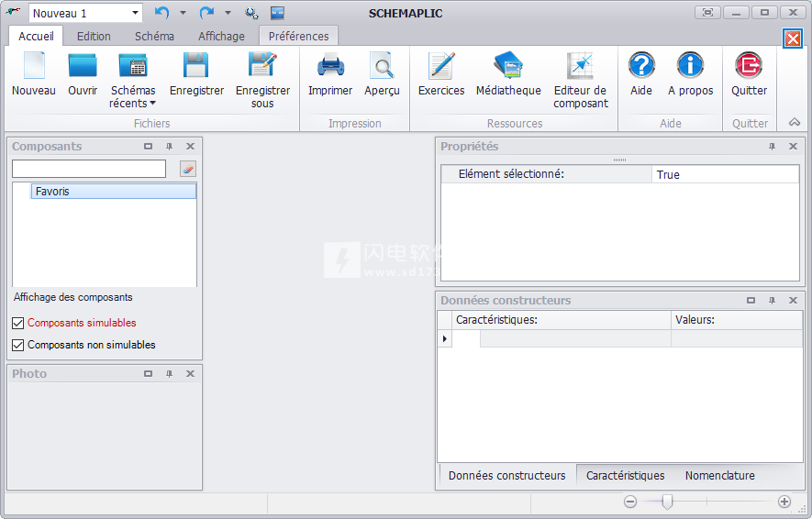Viewport: 812px width, 519px height.
Task: Toggle full screen button in title bar
Action: coord(707,13)
